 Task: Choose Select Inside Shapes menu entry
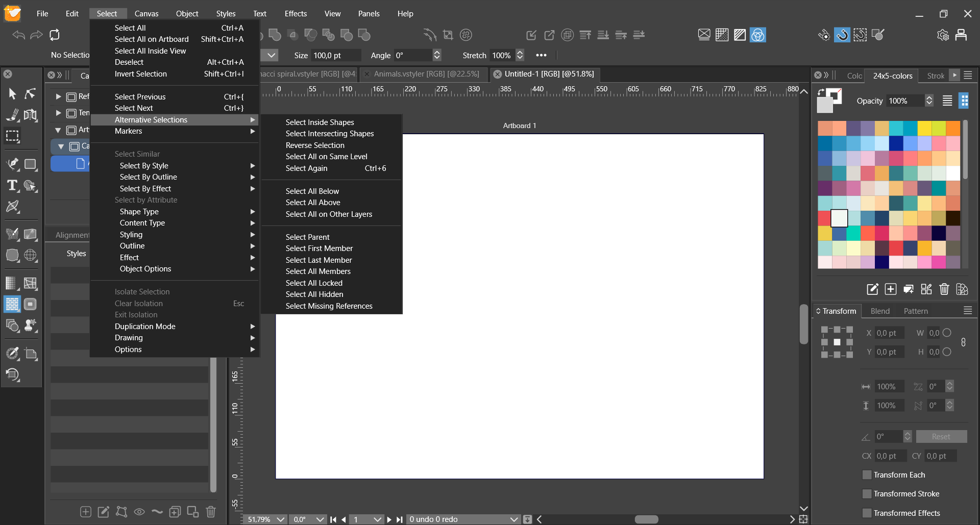pos(320,122)
